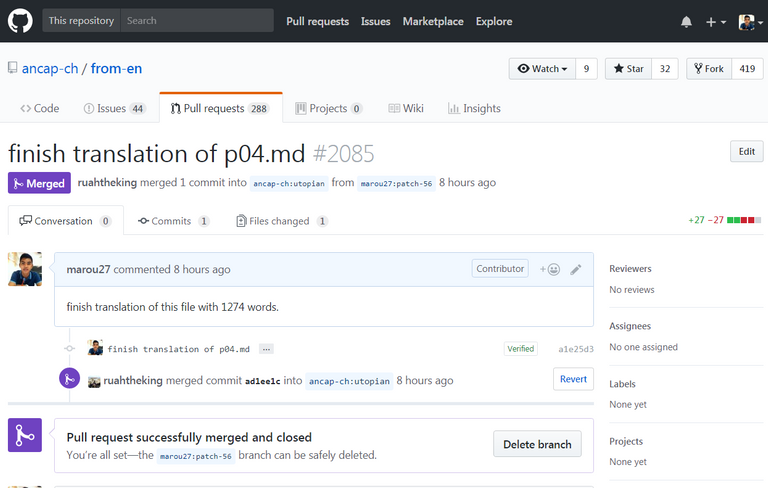Open ruahtheking link in merge event

pos(133,380)
